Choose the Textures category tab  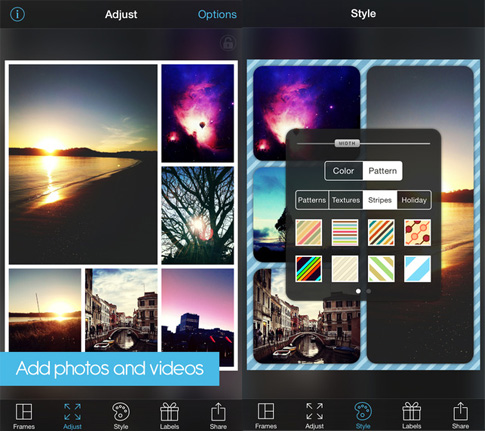346,200
